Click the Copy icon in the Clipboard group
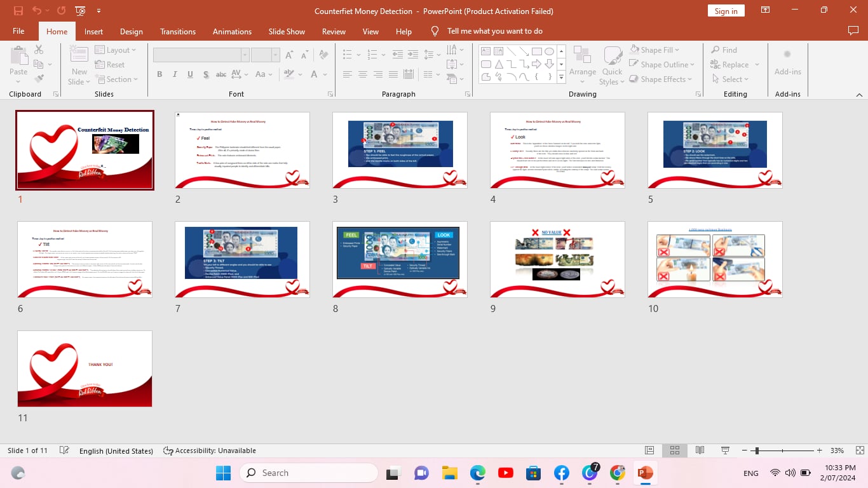This screenshot has width=868, height=488. point(39,64)
